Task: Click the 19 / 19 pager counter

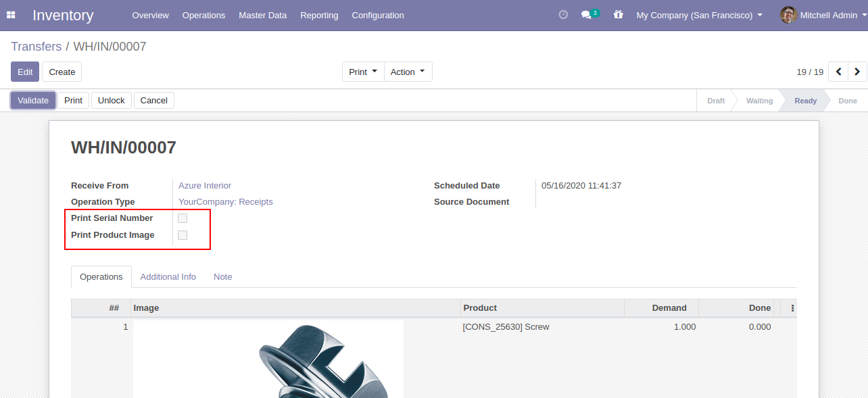Action: [810, 72]
